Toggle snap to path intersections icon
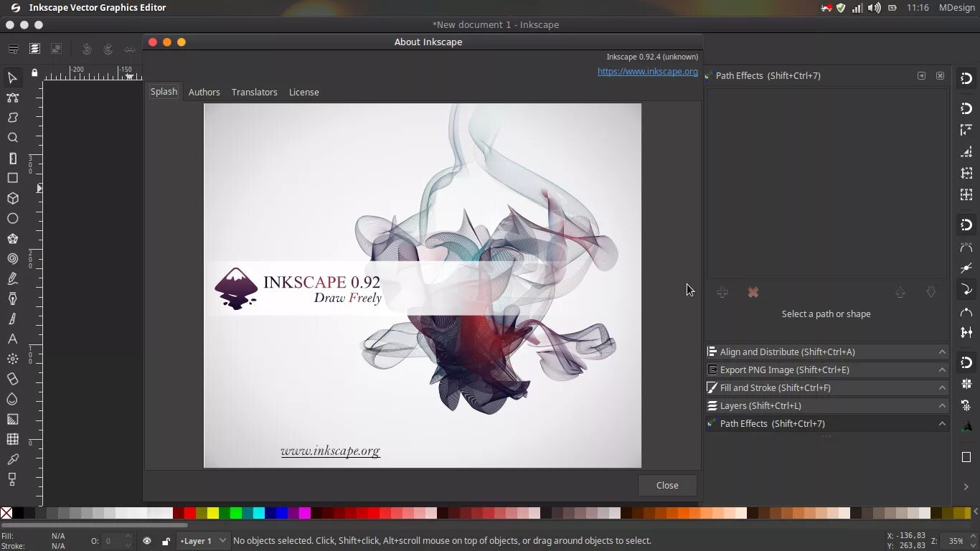The height and width of the screenshot is (551, 980). coord(966,268)
